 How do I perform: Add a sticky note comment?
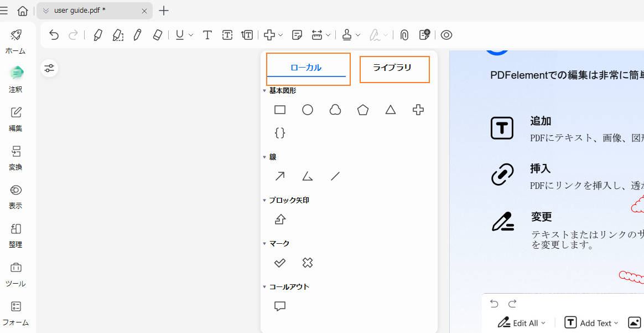tap(297, 35)
